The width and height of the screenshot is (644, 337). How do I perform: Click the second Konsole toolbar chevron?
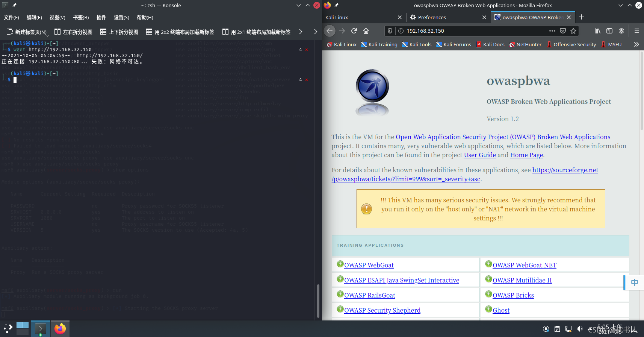pyautogui.click(x=316, y=32)
